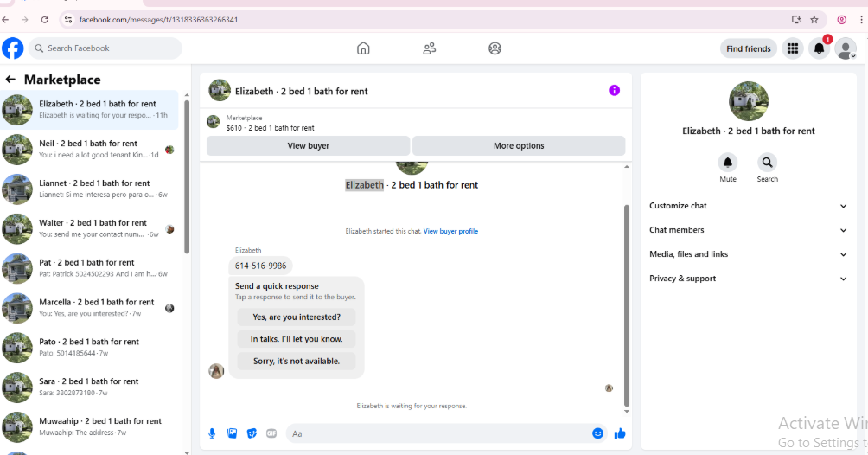Open Marcella conversation in list

point(90,308)
